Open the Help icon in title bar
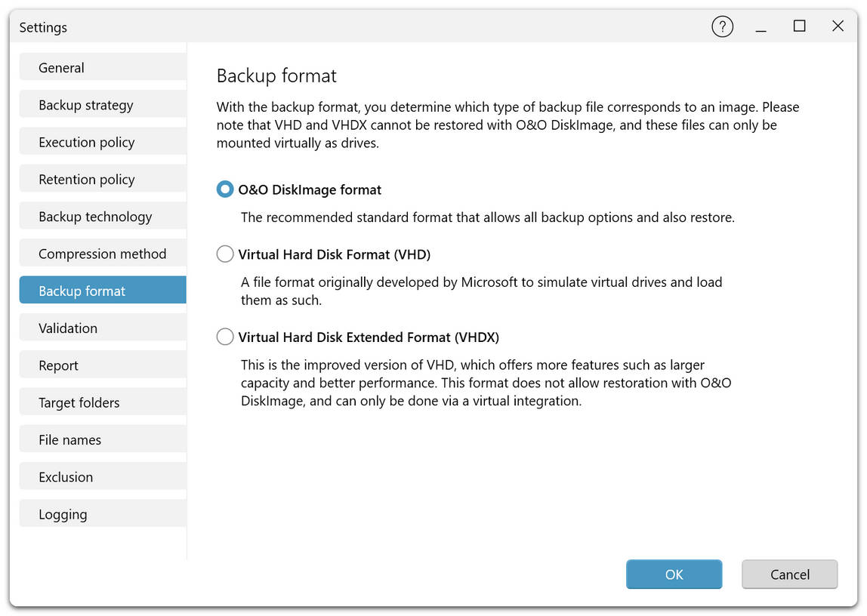The height and width of the screenshot is (616, 867). pyautogui.click(x=722, y=26)
